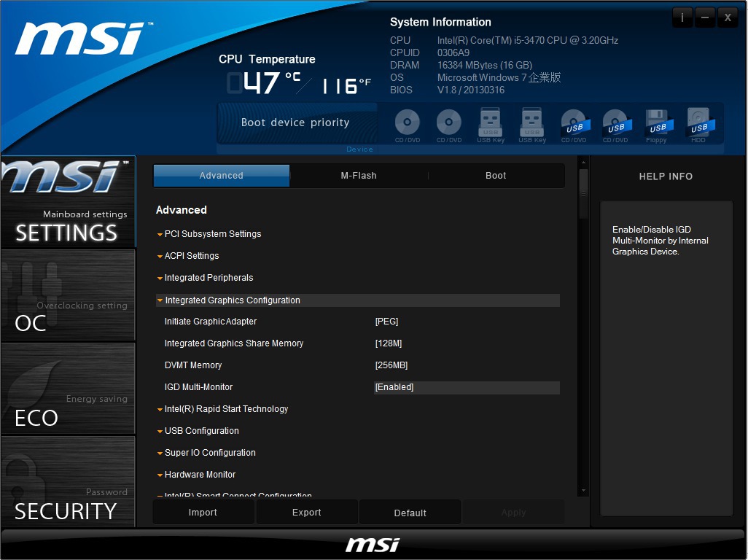
Task: Choose the second USB Key boot device icon
Action: coord(532,125)
